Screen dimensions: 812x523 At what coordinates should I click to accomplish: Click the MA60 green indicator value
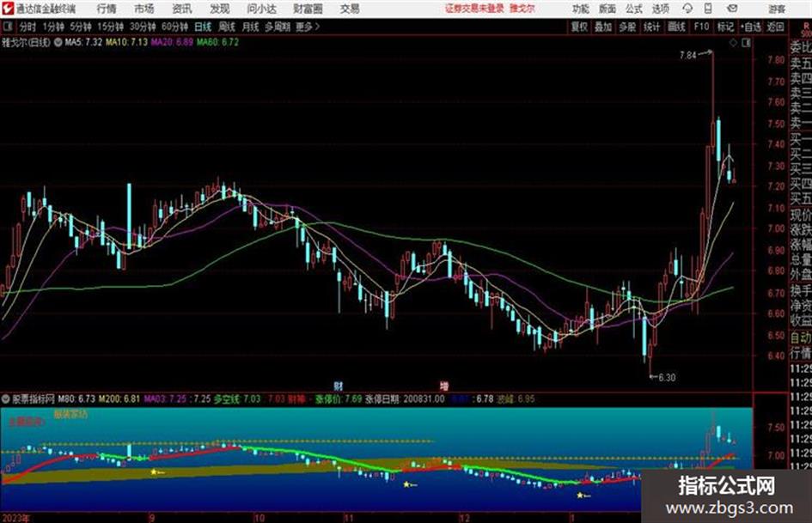(x=217, y=42)
